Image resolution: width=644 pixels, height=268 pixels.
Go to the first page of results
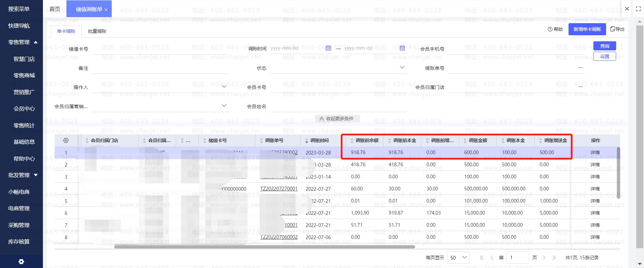coord(482,258)
